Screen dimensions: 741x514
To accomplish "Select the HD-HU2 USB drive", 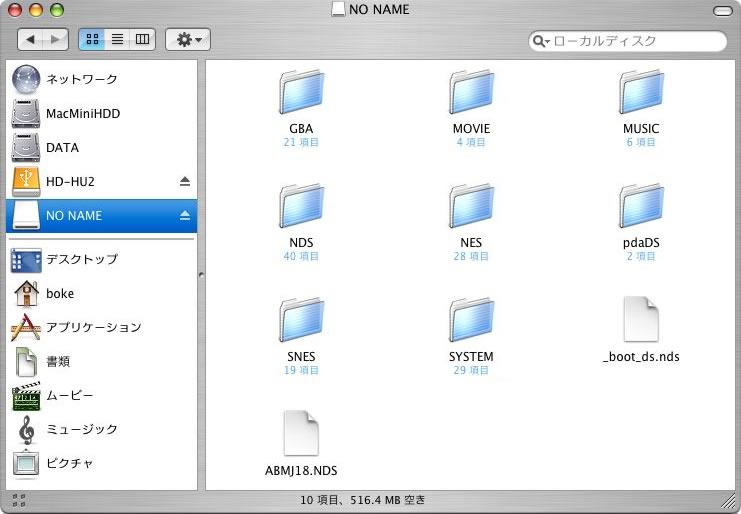I will [x=102, y=181].
